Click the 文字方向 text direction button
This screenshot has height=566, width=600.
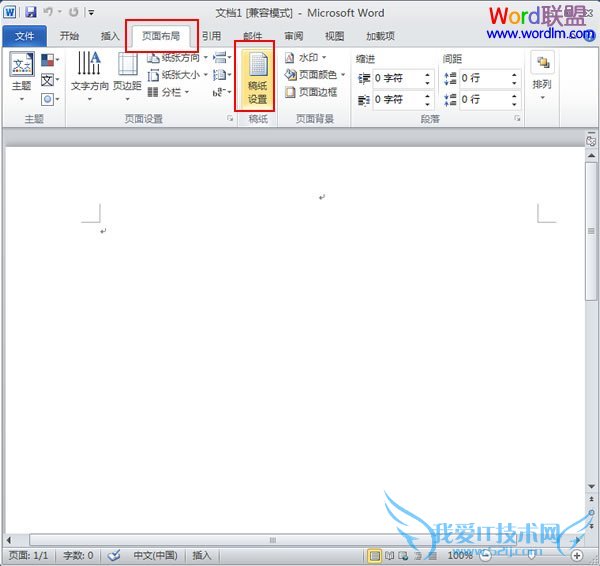[x=90, y=77]
